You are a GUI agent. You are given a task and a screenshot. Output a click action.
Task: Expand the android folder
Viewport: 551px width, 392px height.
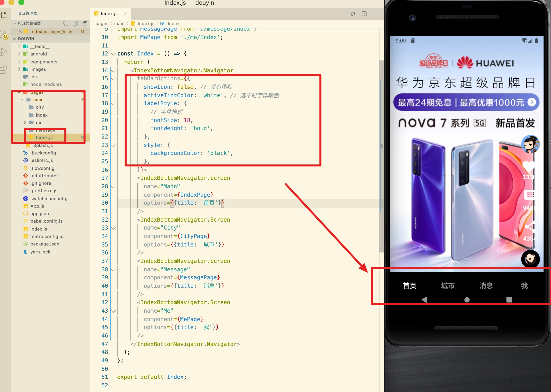[19, 54]
